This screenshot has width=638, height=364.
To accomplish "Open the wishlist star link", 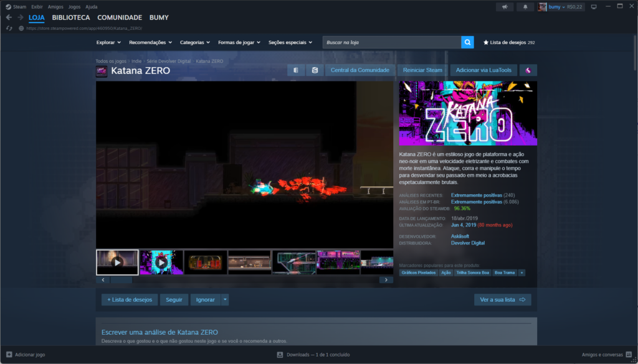I will coord(509,42).
